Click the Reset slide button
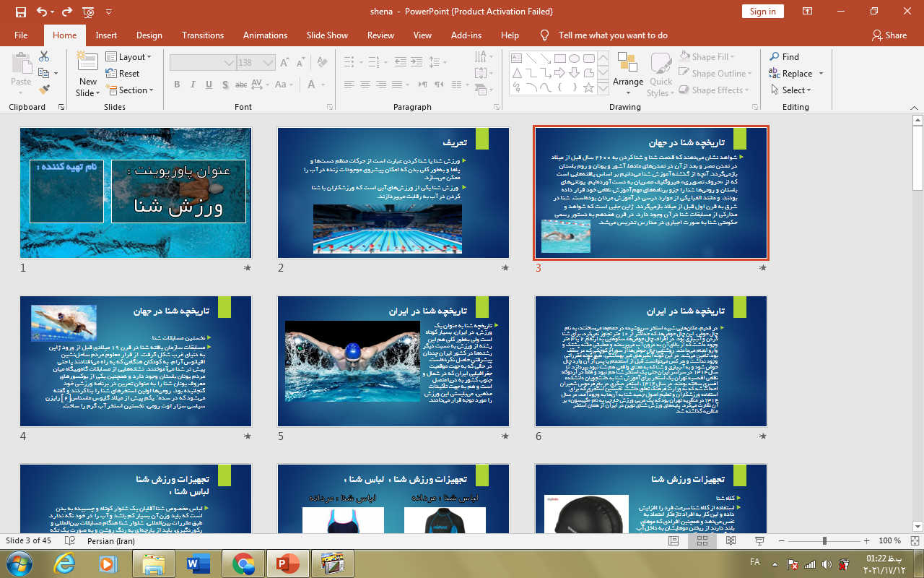Screen dimensions: 924x578 point(123,74)
